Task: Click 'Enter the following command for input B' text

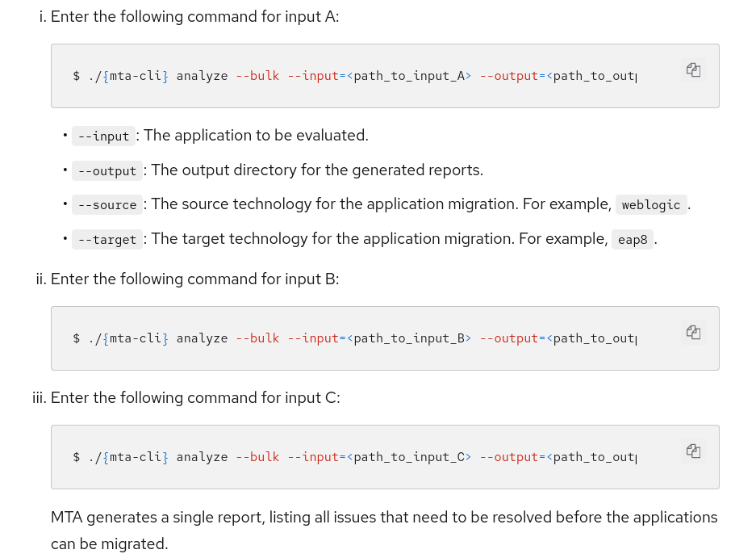Action: (x=194, y=279)
